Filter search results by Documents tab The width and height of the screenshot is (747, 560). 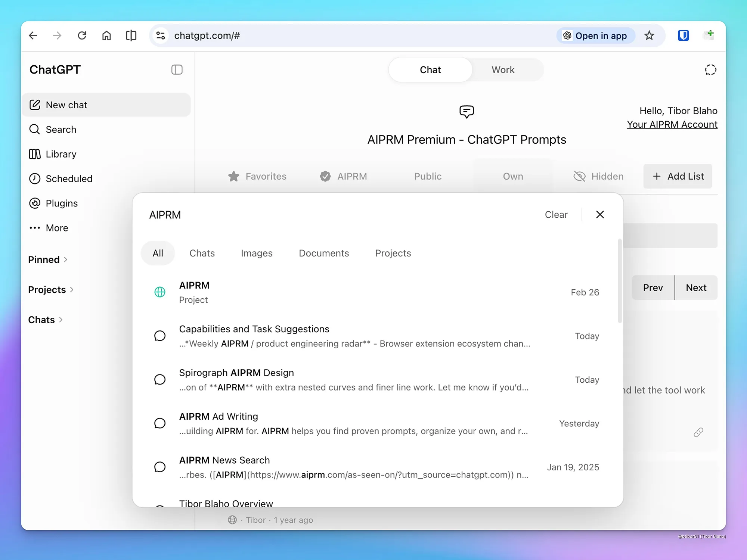(x=324, y=253)
